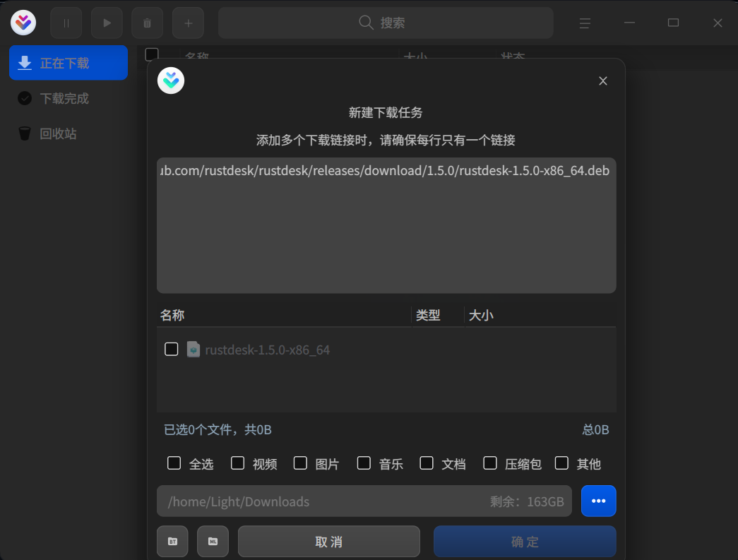Image resolution: width=738 pixels, height=560 pixels.
Task: Open BT torrent file button
Action: [173, 541]
